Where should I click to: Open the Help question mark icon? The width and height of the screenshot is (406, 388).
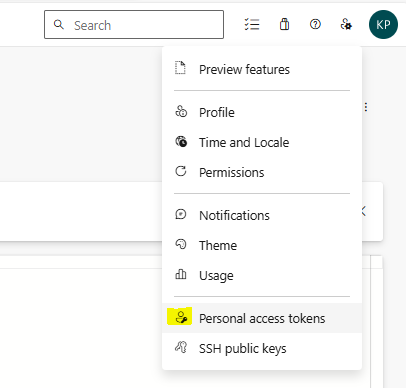click(315, 24)
